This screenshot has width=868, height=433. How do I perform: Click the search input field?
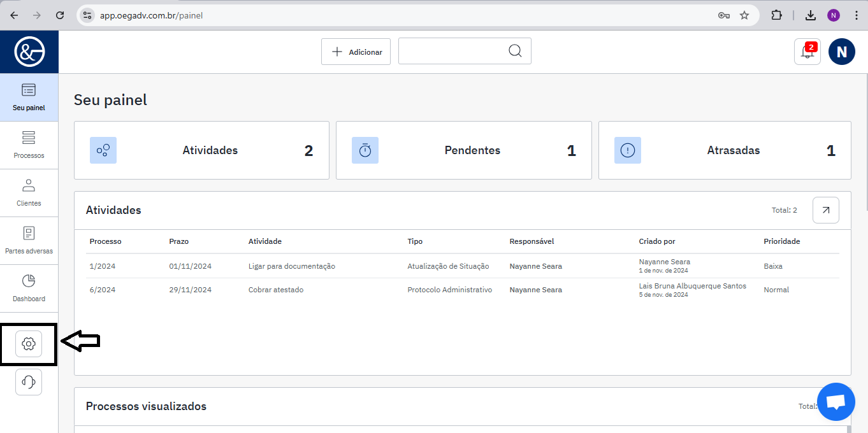click(x=452, y=51)
